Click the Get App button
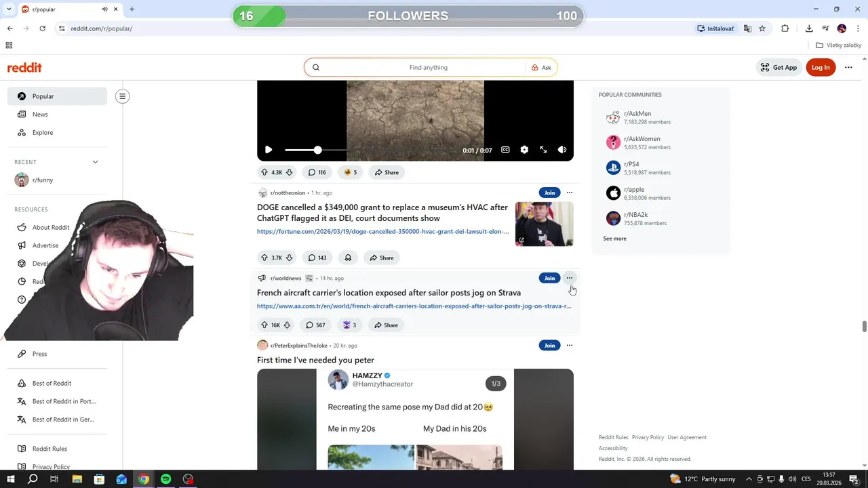The image size is (868, 488). coord(778,67)
